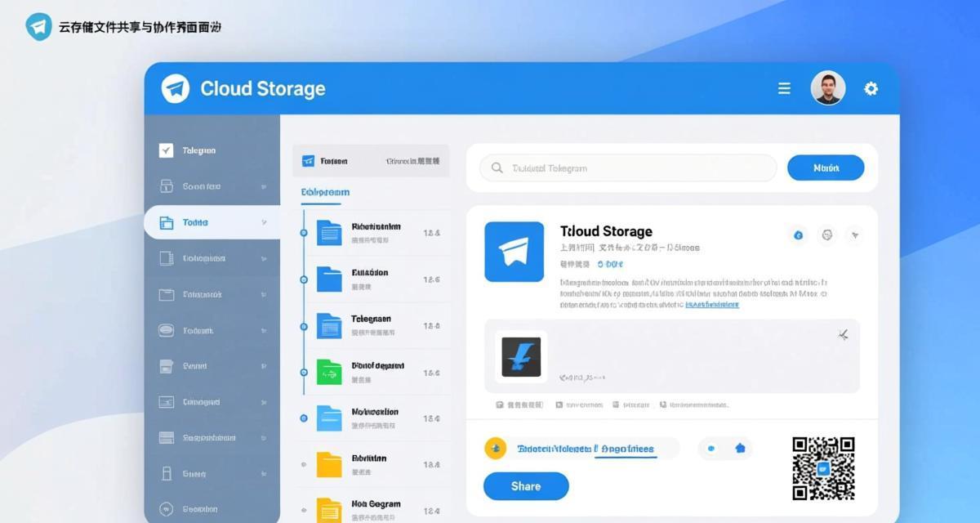Image resolution: width=980 pixels, height=523 pixels.
Task: Select the radio dot beside the first folder
Action: [x=304, y=233]
